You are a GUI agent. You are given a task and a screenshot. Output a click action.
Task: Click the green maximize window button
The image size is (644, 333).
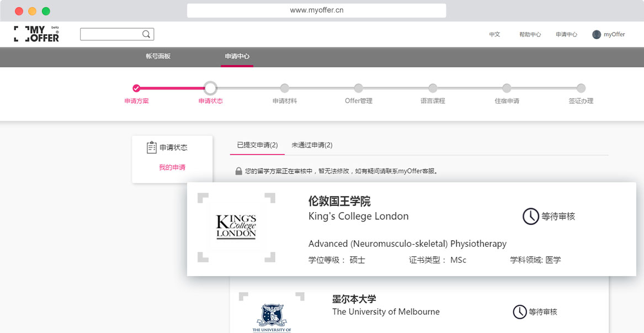tap(46, 11)
